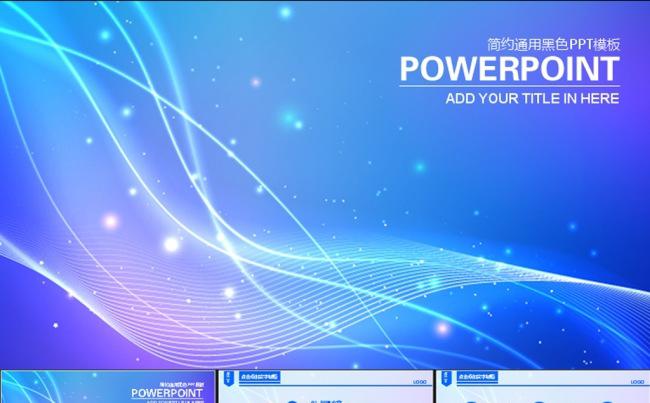This screenshot has width=650, height=403.
Task: Click the blue heading box on second thumbnail
Action: coord(260,377)
